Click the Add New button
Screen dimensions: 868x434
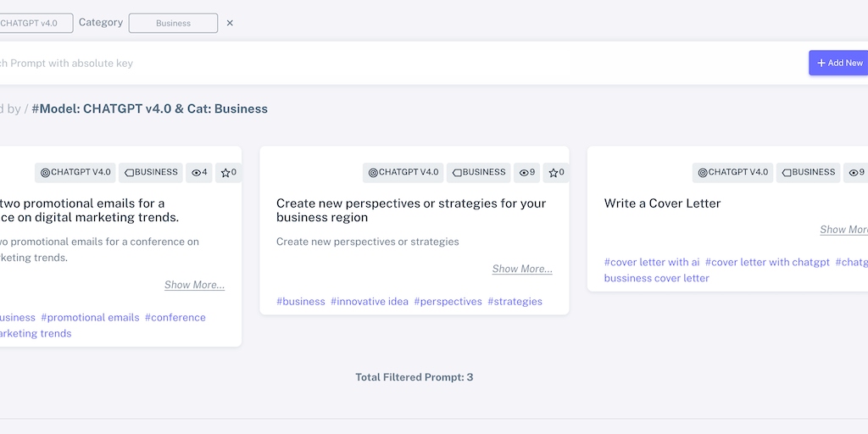pos(839,63)
